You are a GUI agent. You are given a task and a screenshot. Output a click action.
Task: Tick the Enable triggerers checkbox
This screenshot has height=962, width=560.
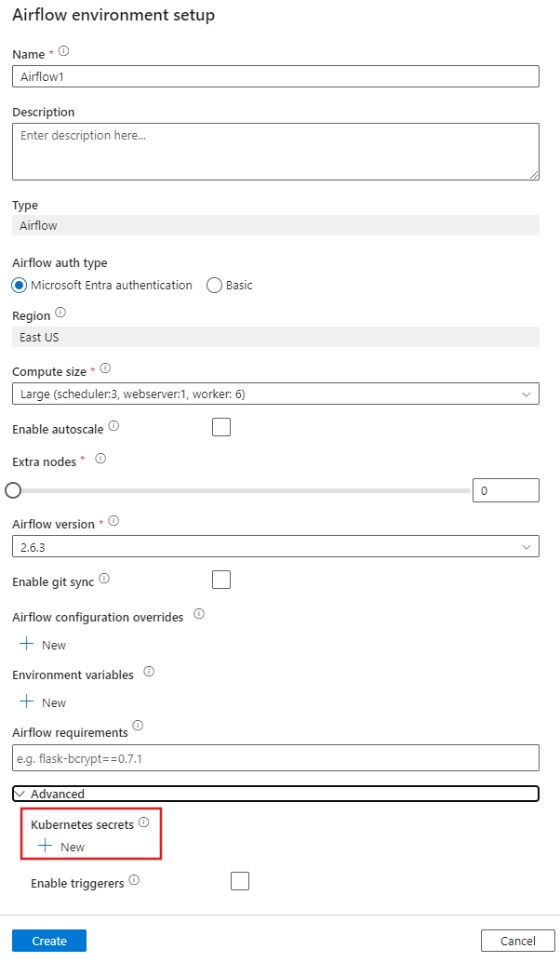tap(240, 881)
